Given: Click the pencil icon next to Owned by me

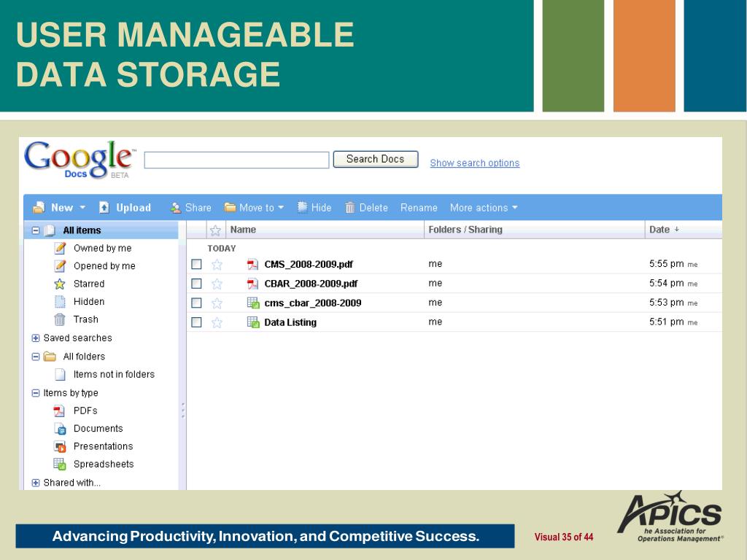Looking at the screenshot, I should (x=60, y=248).
